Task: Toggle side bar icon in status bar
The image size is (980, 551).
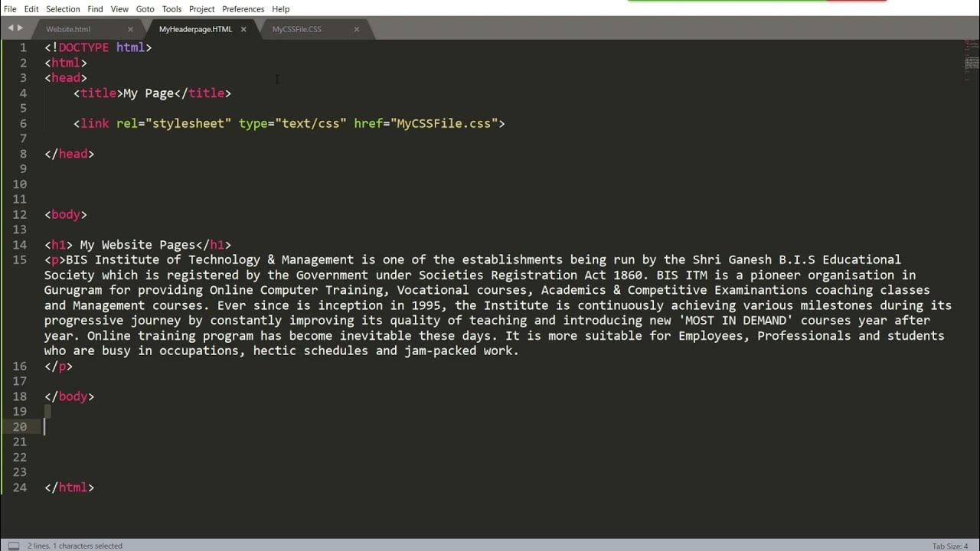Action: pos(13,546)
